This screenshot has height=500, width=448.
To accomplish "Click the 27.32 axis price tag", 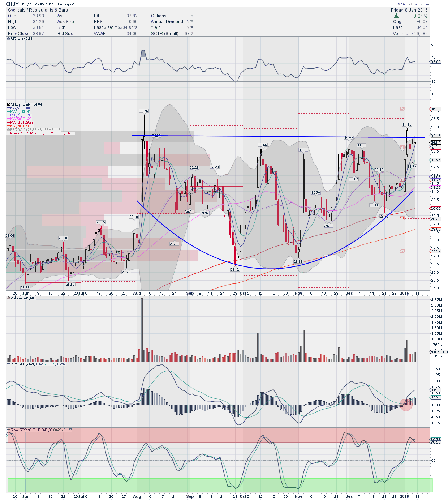I will 436,251.
